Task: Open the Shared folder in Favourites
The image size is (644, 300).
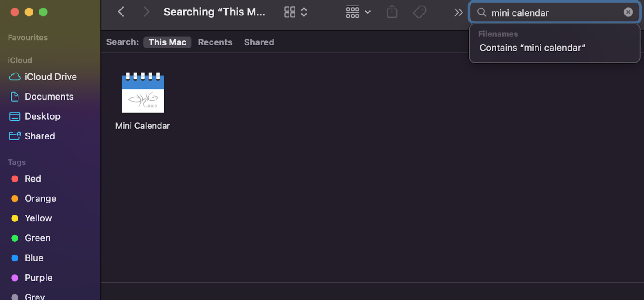Action: click(x=40, y=136)
